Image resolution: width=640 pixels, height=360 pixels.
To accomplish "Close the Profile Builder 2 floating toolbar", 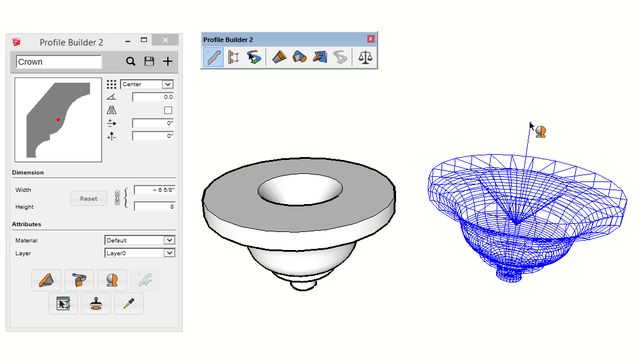I will (371, 39).
